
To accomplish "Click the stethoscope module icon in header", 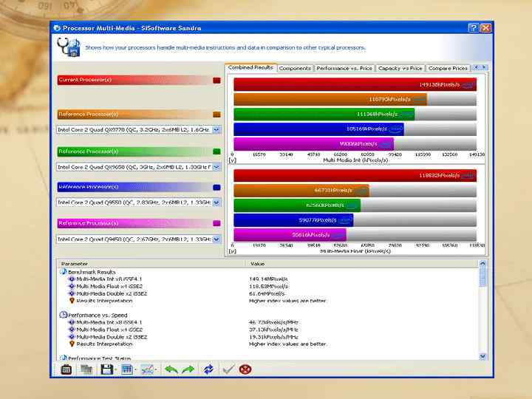I will click(x=69, y=47).
